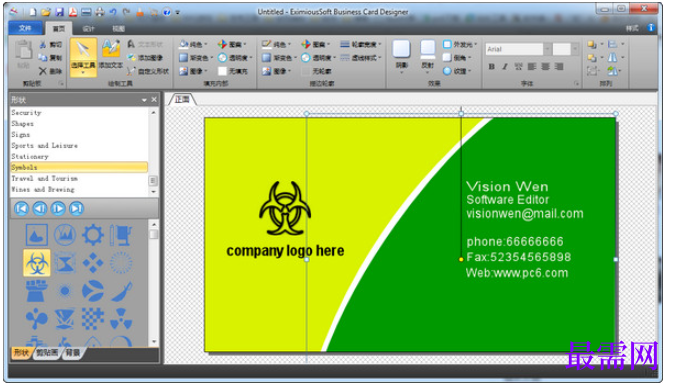Go to next shapes page
This screenshot has width=677, height=387.
(58, 209)
